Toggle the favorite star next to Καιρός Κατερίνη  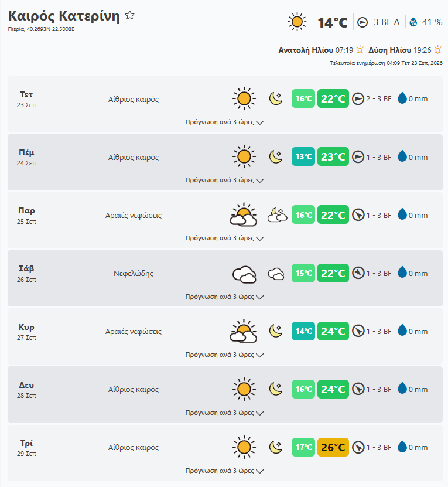(x=130, y=15)
